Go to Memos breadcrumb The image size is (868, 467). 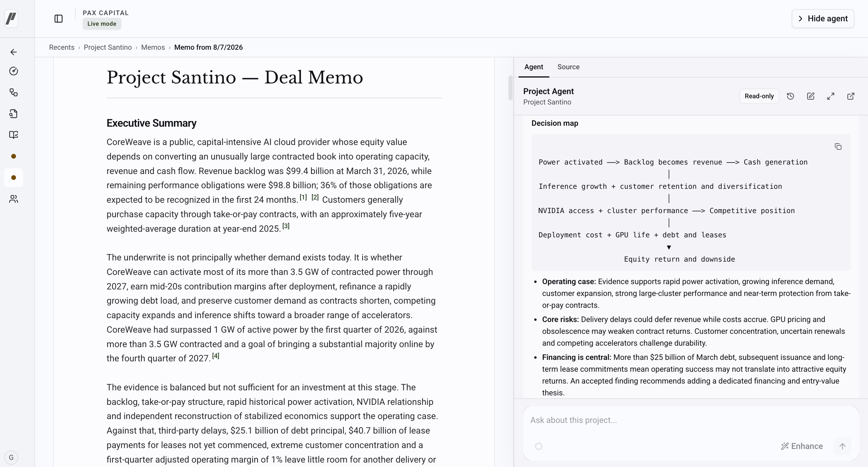coord(153,47)
